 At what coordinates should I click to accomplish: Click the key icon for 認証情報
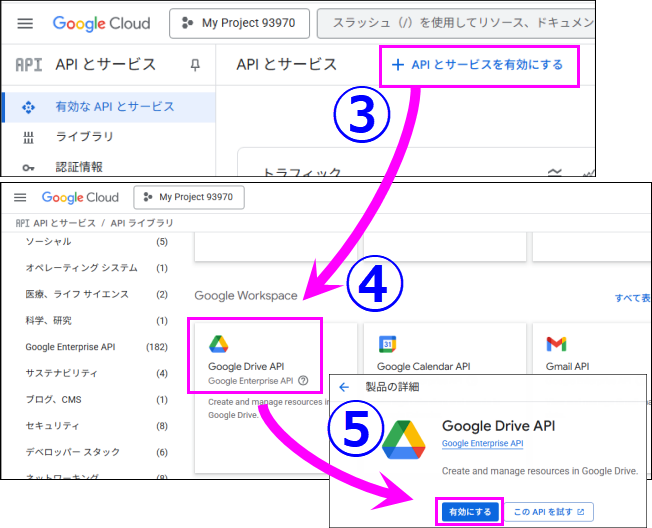click(x=28, y=168)
